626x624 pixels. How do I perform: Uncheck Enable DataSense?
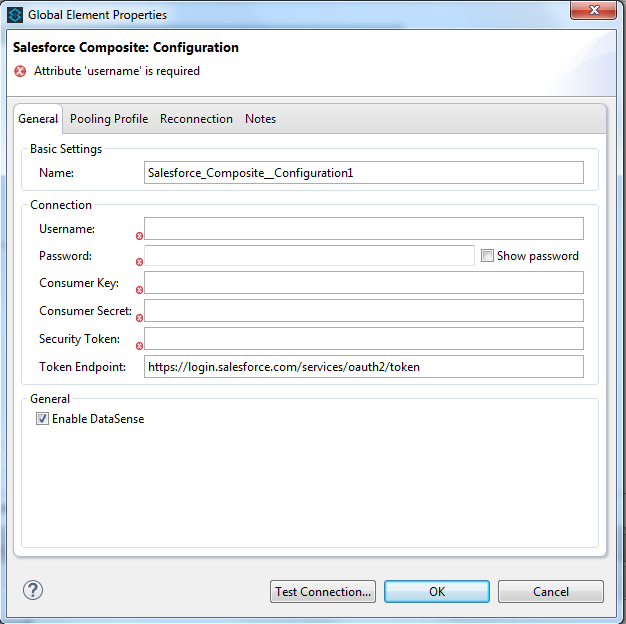tap(42, 418)
